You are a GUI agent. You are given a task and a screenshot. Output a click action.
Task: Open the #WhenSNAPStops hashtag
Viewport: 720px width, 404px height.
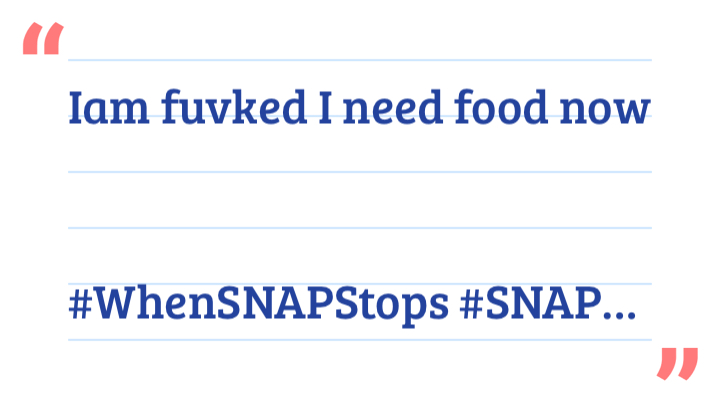click(x=258, y=304)
